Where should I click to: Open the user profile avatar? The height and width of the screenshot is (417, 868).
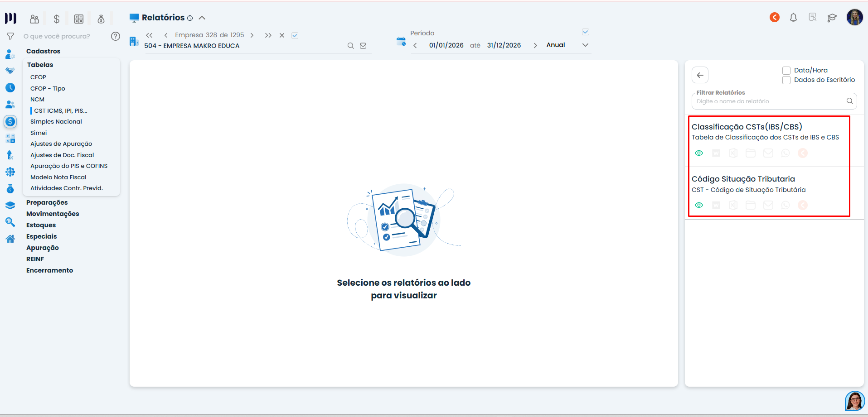coord(854,18)
